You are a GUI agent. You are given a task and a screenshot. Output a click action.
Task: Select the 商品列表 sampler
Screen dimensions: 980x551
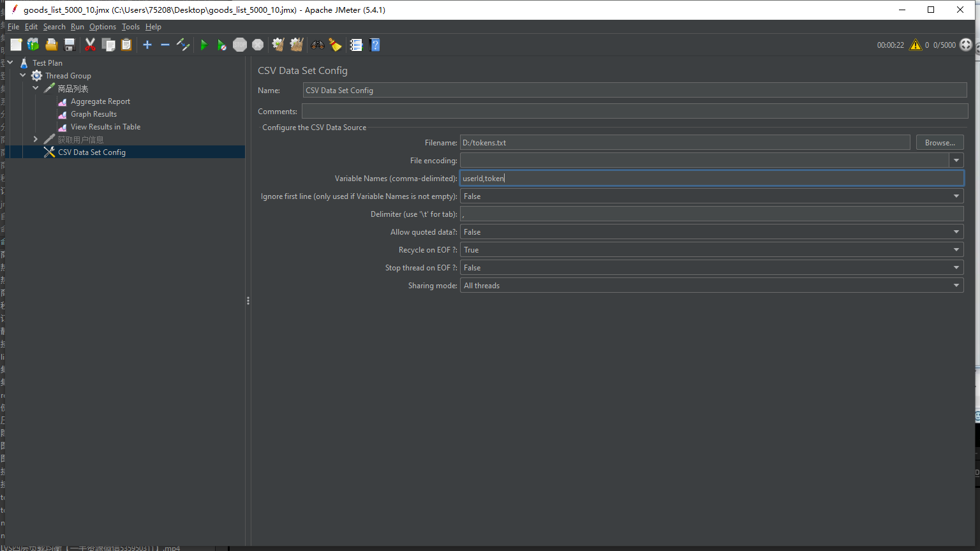pos(73,89)
